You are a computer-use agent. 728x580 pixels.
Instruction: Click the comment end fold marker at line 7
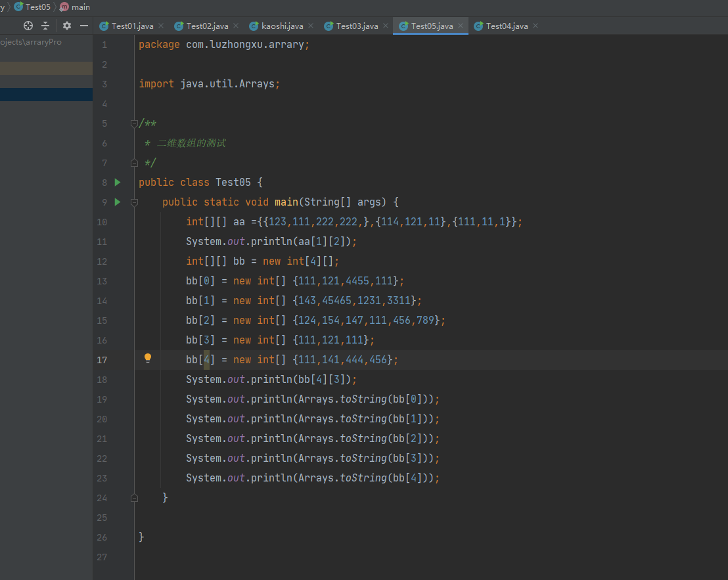pos(134,163)
